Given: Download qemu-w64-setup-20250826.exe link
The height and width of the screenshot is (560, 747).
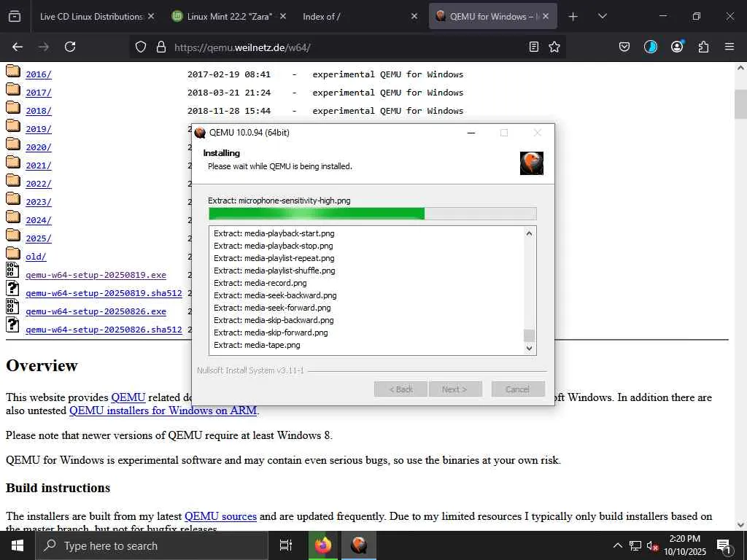Looking at the screenshot, I should (96, 311).
